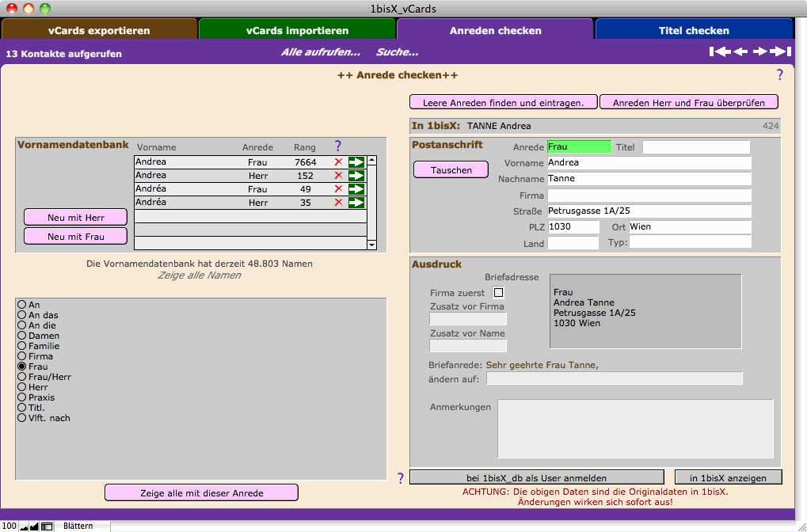This screenshot has width=807, height=532.
Task: Apply the Andrea Herr rank 152 entry with green arrow
Action: pos(356,176)
